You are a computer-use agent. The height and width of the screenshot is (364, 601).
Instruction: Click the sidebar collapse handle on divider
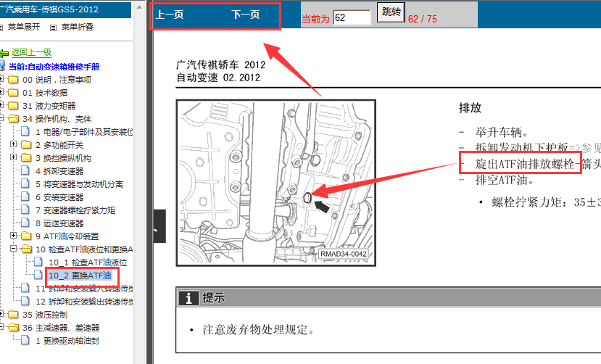coord(159,226)
